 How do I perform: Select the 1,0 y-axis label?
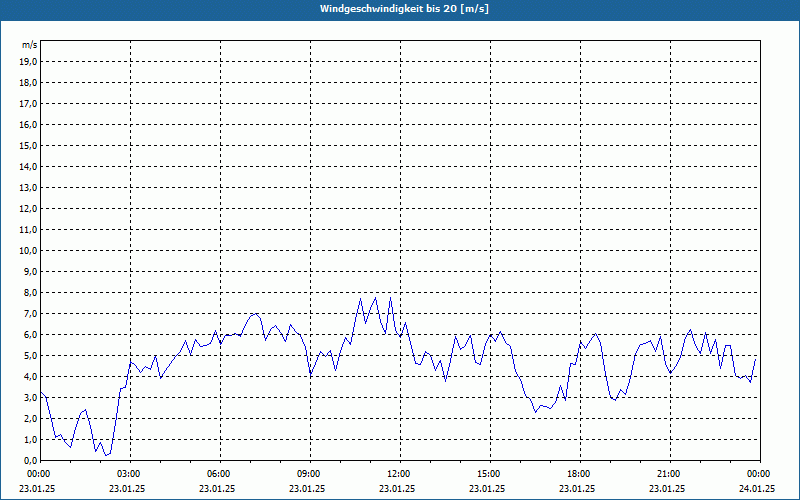tap(30, 439)
